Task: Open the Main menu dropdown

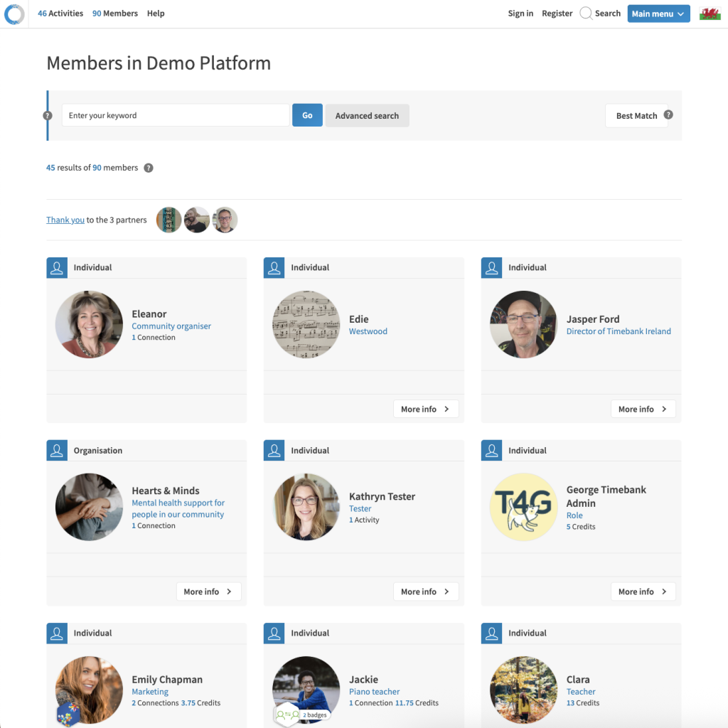Action: [658, 14]
